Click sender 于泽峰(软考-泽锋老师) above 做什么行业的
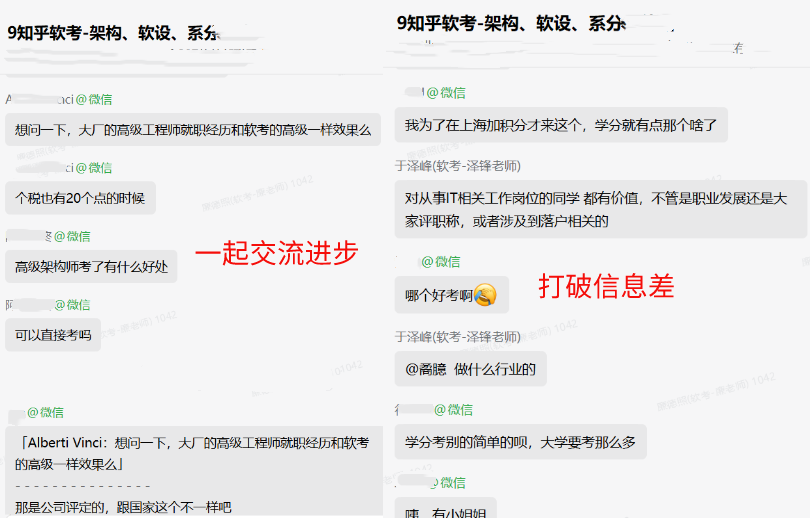This screenshot has width=810, height=518. point(458,337)
